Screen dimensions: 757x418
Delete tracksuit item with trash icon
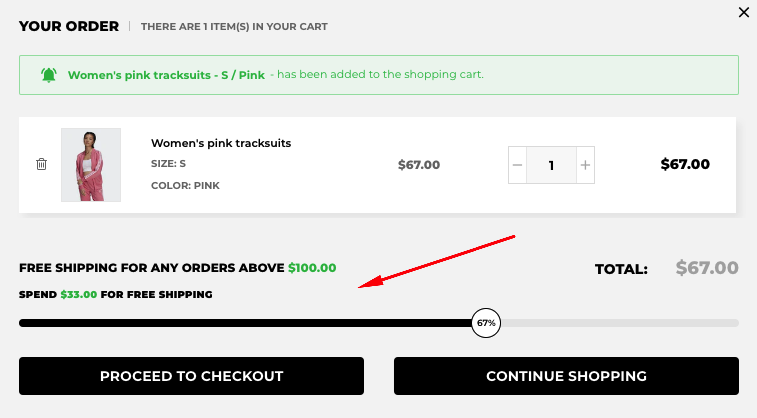click(41, 164)
